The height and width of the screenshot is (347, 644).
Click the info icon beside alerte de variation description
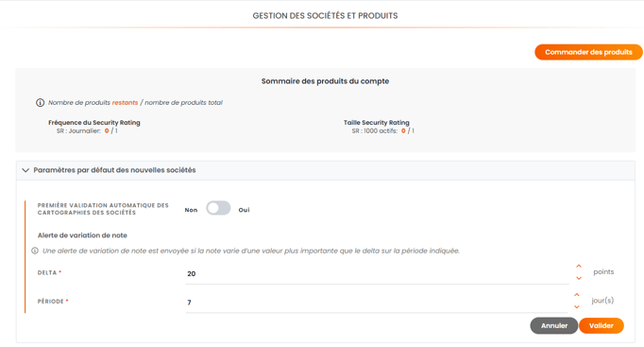pyautogui.click(x=35, y=251)
